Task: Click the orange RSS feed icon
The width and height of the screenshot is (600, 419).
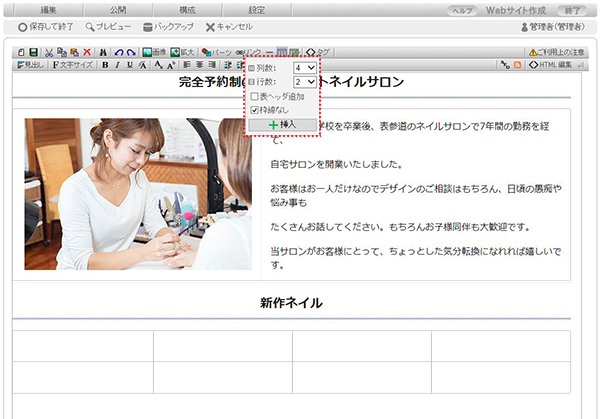Action: click(x=517, y=65)
